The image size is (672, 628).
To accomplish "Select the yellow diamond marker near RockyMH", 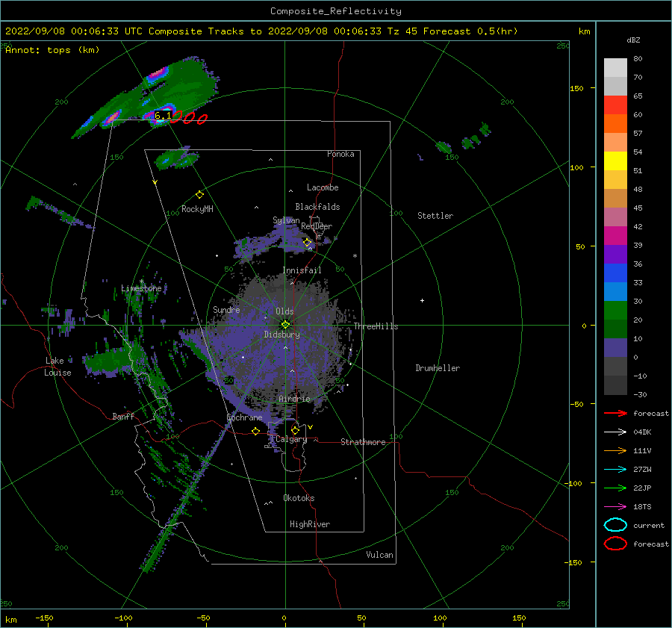I will click(x=199, y=195).
